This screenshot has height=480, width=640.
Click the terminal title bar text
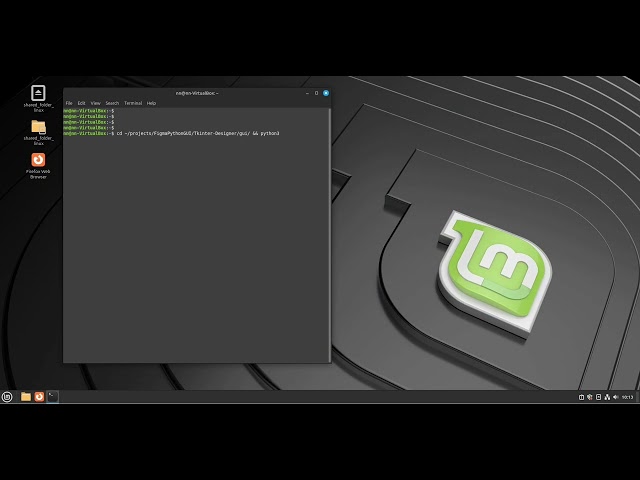coord(197,93)
